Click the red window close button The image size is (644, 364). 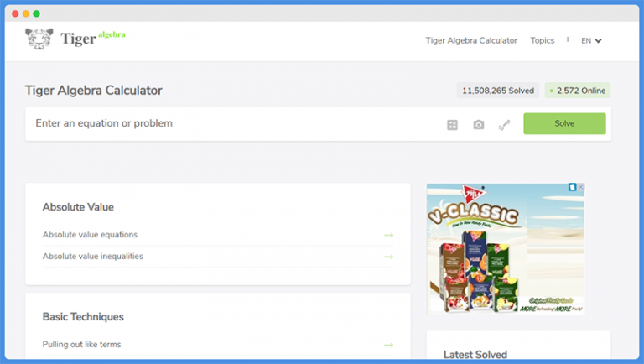coord(15,13)
